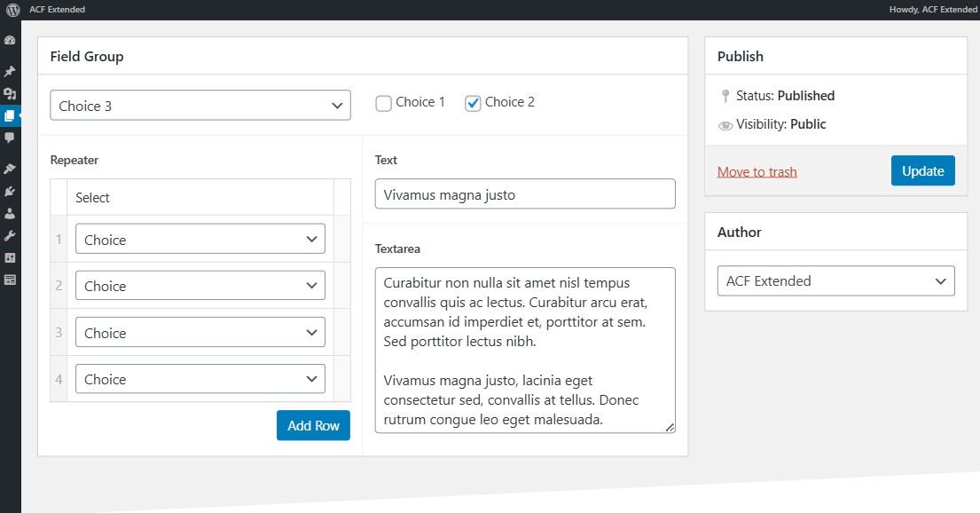Open Users via the person icon
980x513 pixels.
(10, 213)
